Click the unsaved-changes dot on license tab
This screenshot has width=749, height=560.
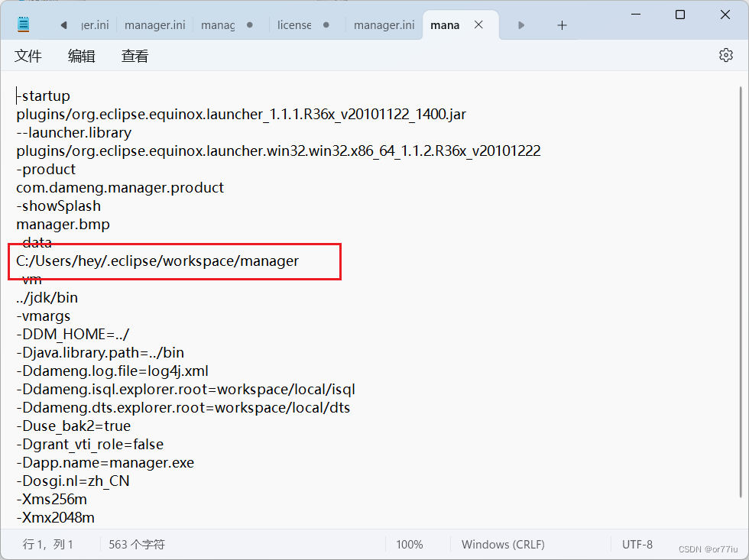[x=326, y=24]
